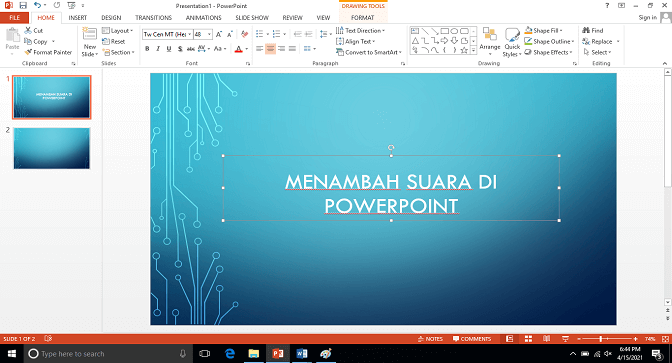Toggle underline formatting

tap(169, 49)
